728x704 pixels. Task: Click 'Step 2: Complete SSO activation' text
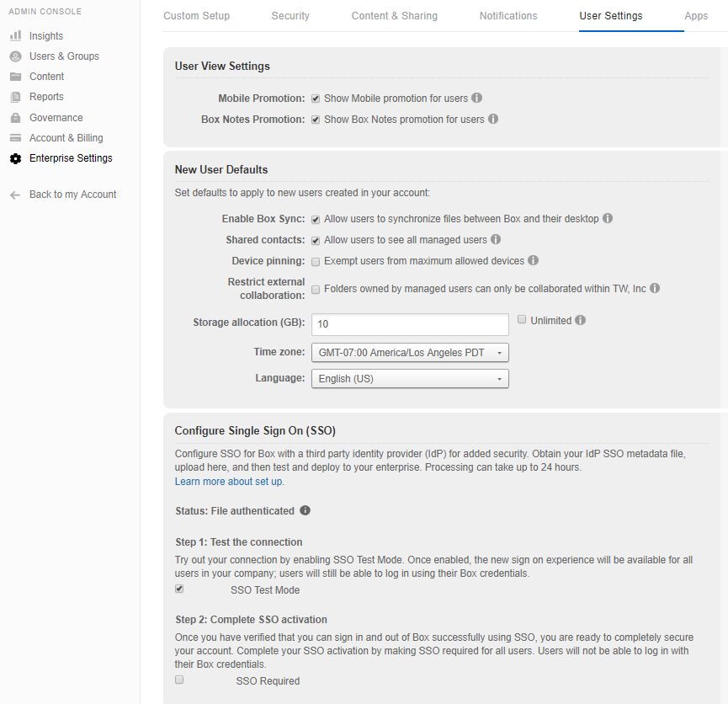[251, 620]
